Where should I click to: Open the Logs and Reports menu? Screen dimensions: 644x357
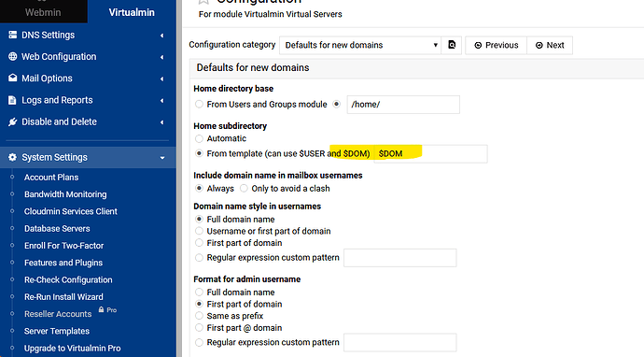pyautogui.click(x=57, y=100)
